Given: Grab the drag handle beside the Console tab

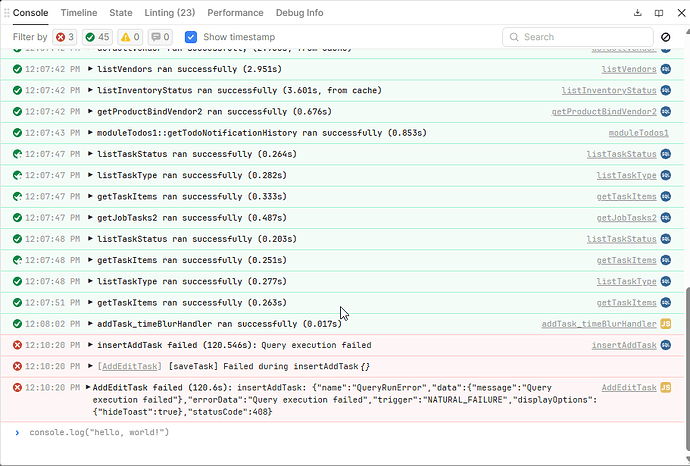Looking at the screenshot, I should 7,13.
